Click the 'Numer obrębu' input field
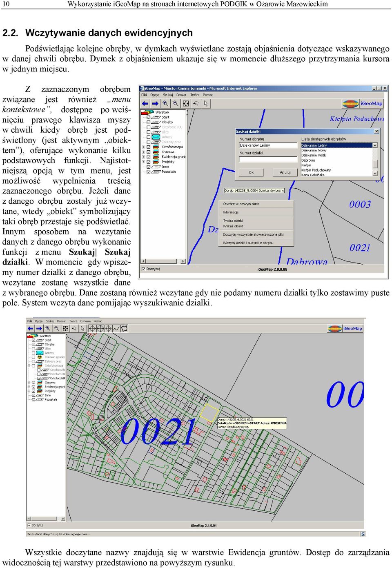The image size is (392, 568). click(269, 145)
